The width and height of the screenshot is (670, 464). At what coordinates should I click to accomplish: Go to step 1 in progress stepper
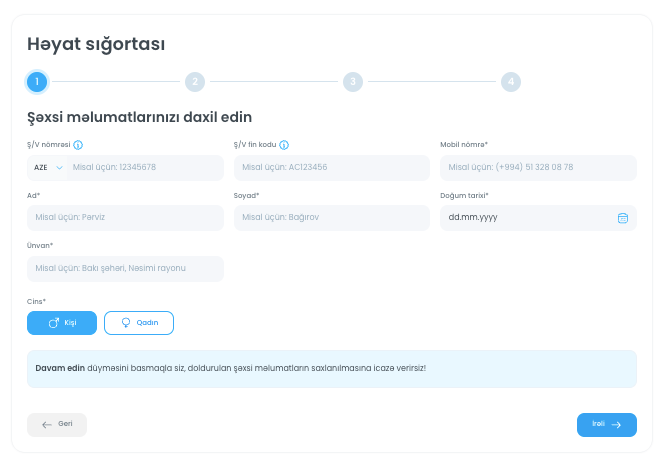(37, 82)
